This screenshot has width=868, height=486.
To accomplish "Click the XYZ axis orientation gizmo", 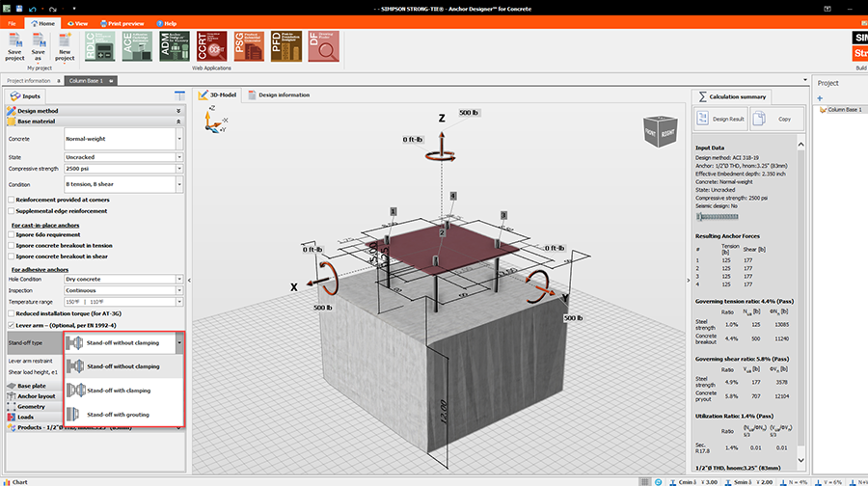I will [x=215, y=120].
